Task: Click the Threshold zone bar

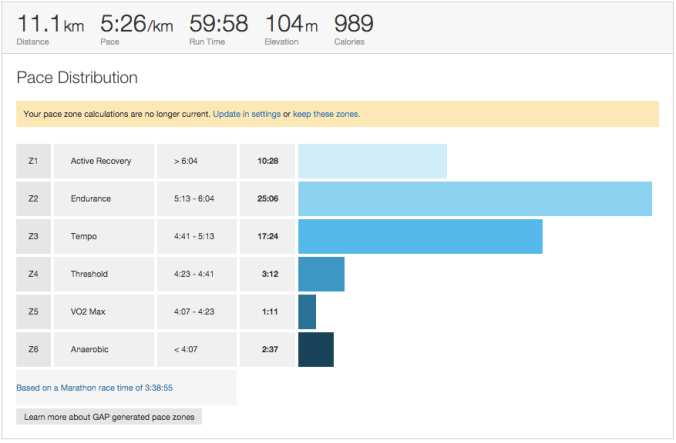Action: [321, 274]
